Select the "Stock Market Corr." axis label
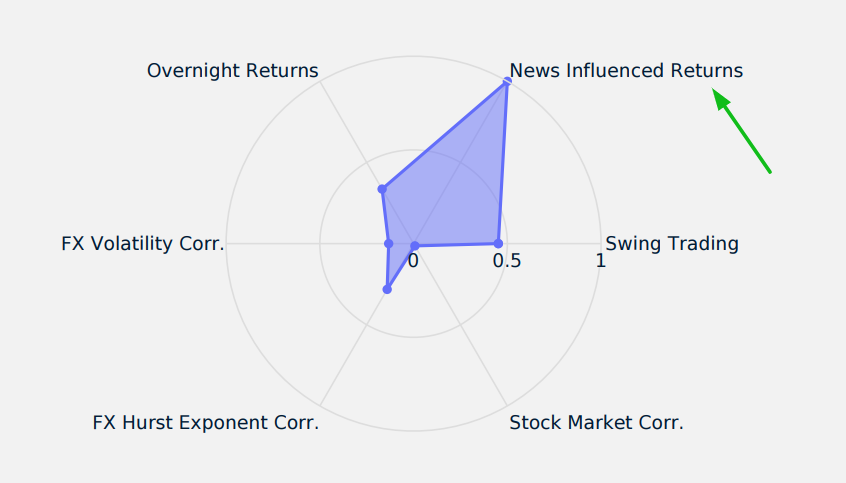The width and height of the screenshot is (846, 483). click(x=596, y=422)
